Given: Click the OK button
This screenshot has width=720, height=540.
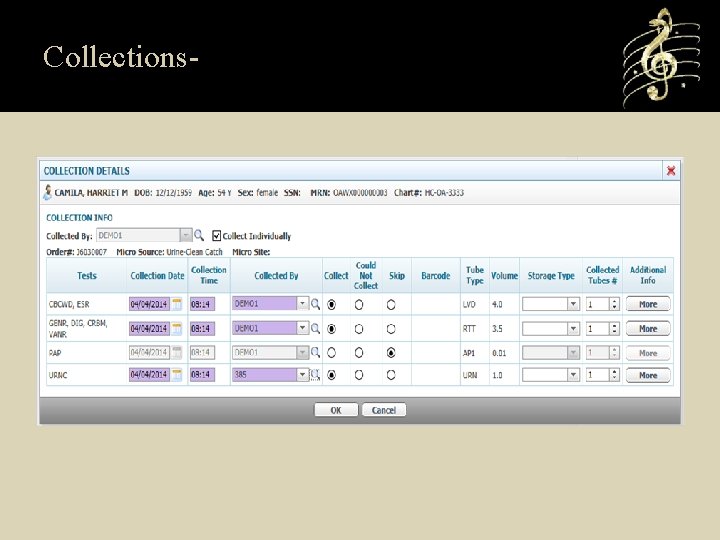Looking at the screenshot, I should [336, 410].
